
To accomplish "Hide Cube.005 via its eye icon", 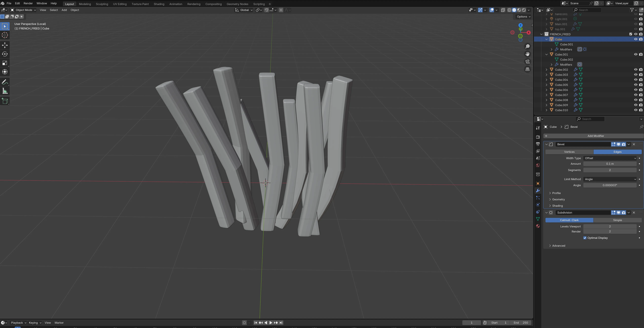I will click(636, 85).
